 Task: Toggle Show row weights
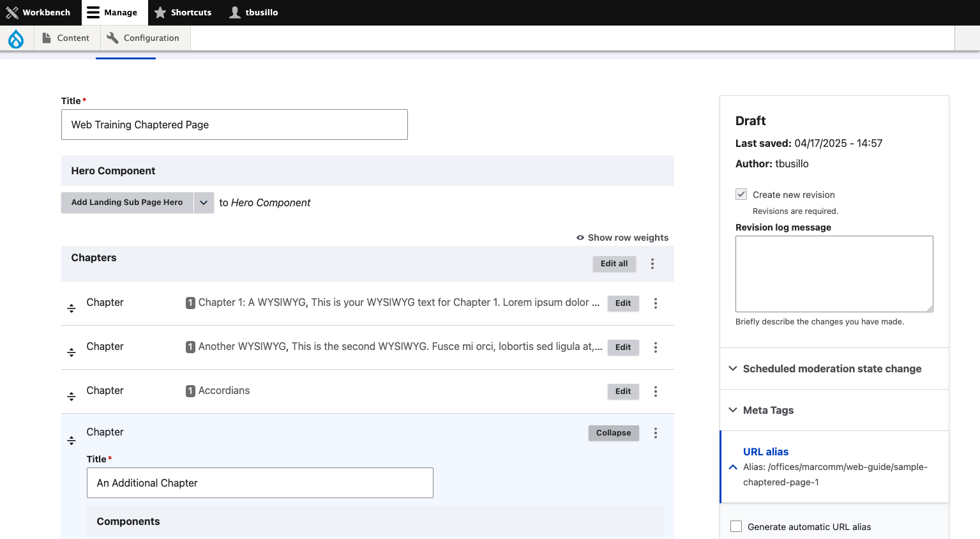[x=622, y=238]
